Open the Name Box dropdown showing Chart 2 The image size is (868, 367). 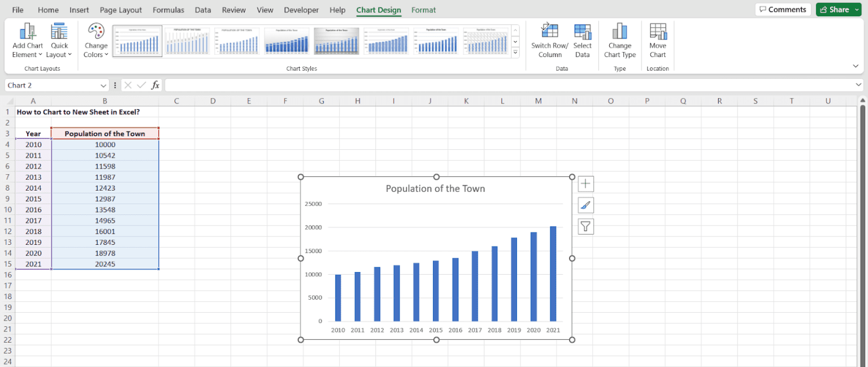[104, 85]
